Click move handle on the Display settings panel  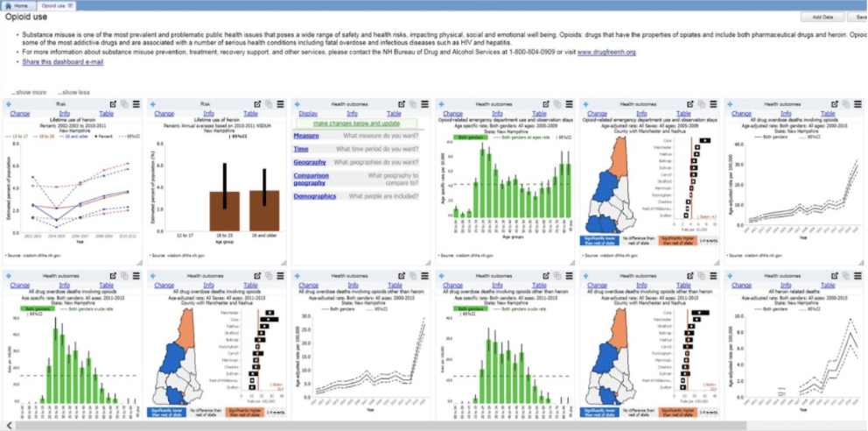[297, 104]
